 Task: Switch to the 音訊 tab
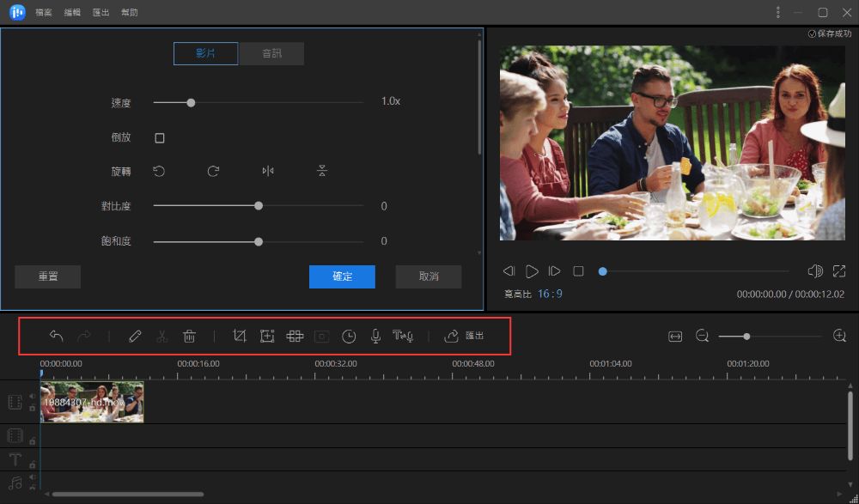click(271, 54)
